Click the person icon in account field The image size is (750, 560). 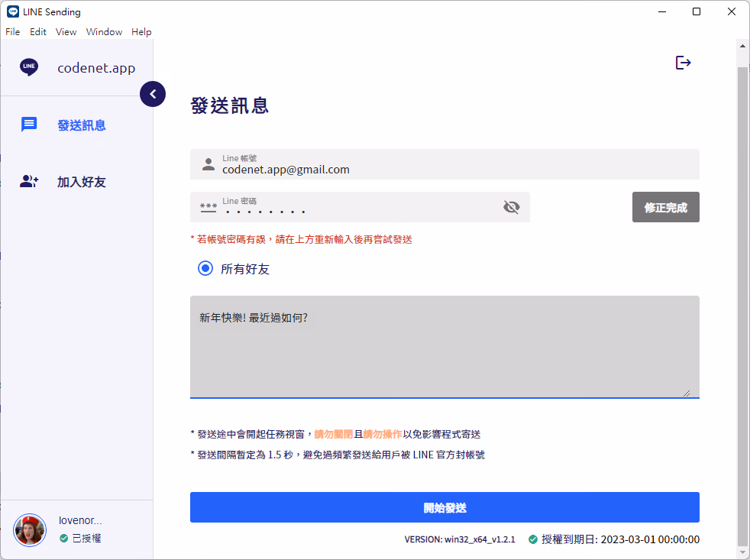pyautogui.click(x=208, y=164)
